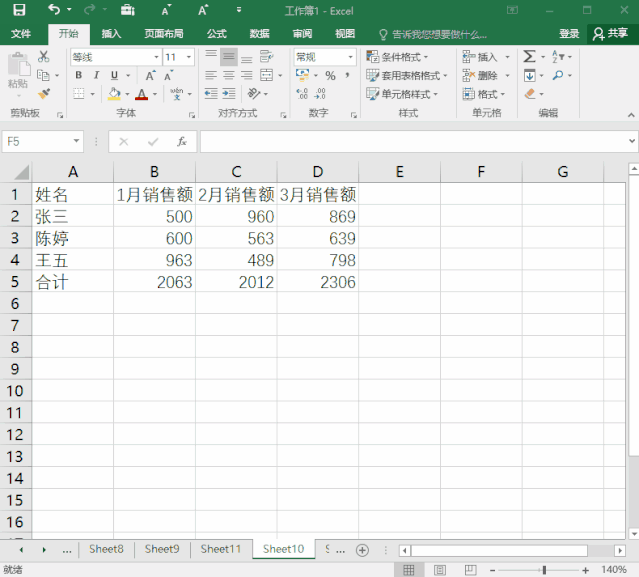Activate the Format Painter brush
Image resolution: width=639 pixels, height=577 pixels.
(x=44, y=94)
